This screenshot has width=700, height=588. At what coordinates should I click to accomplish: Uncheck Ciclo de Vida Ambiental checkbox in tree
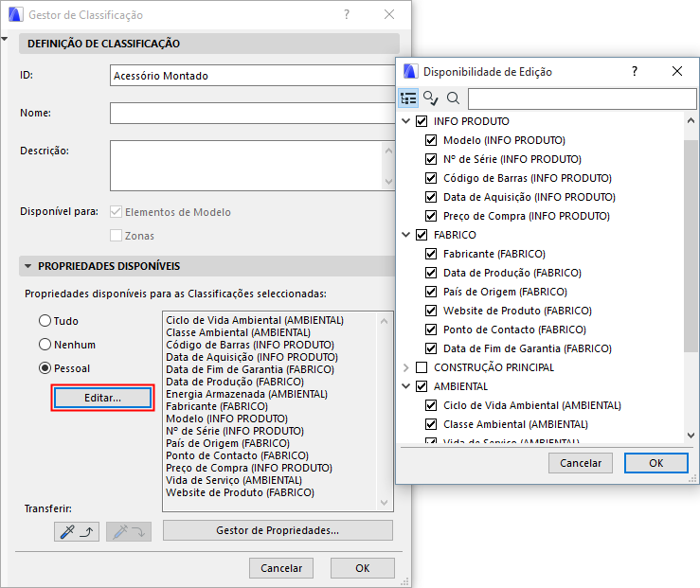[431, 405]
